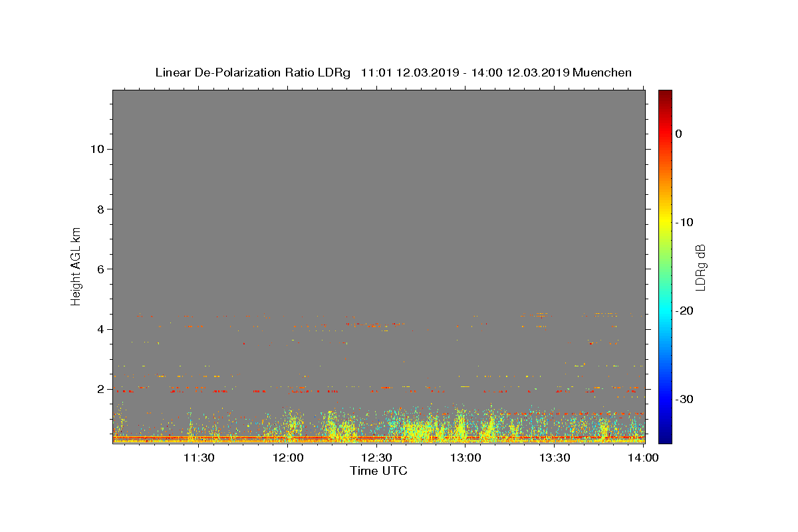Click the plot title 'Linear De-Polarization Ratio LDRg'

pyautogui.click(x=253, y=72)
